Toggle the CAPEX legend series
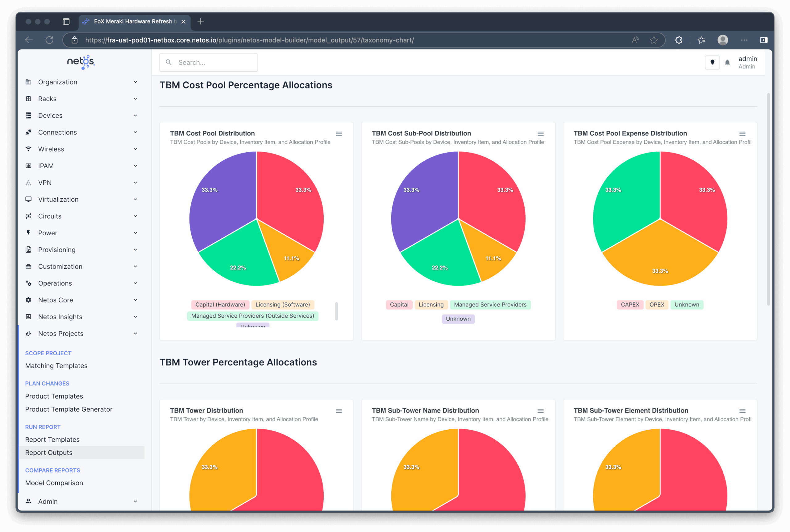This screenshot has height=532, width=790. point(630,305)
